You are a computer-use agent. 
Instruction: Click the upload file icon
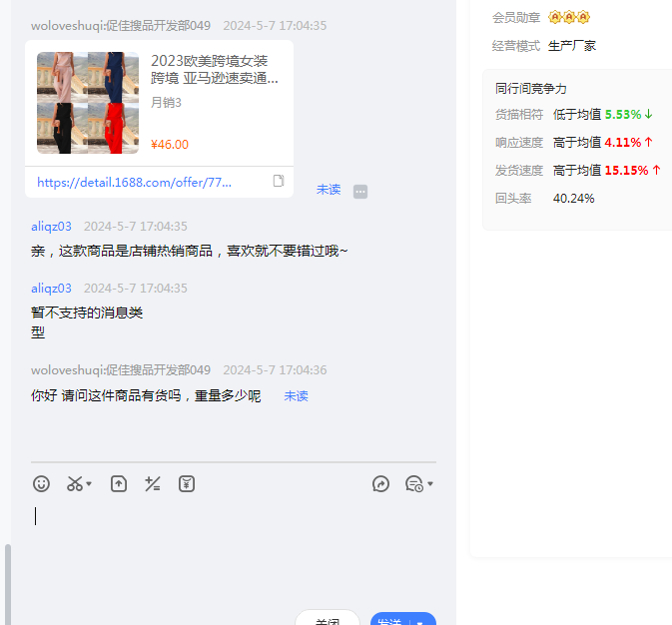[x=119, y=484]
